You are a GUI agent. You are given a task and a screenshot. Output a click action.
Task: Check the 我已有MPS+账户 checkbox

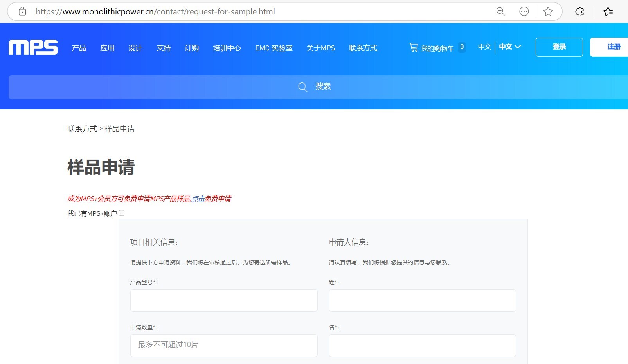pos(122,213)
